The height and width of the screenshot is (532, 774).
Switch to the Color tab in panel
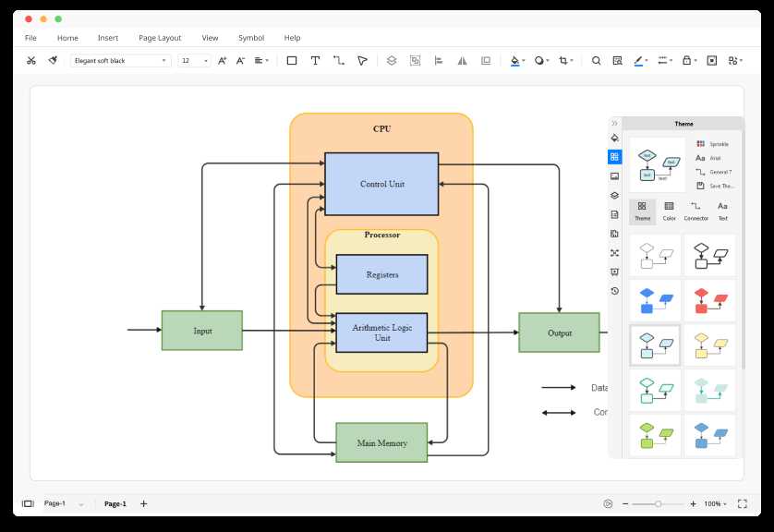tap(669, 212)
